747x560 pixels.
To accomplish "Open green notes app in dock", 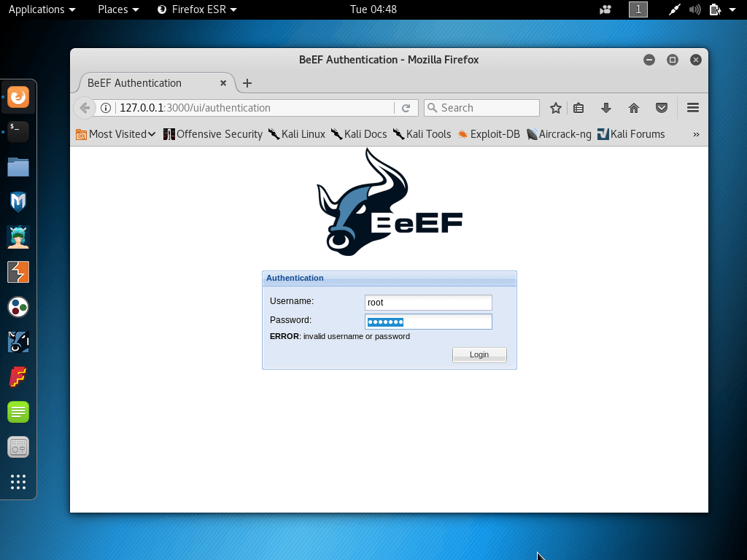I will tap(18, 412).
